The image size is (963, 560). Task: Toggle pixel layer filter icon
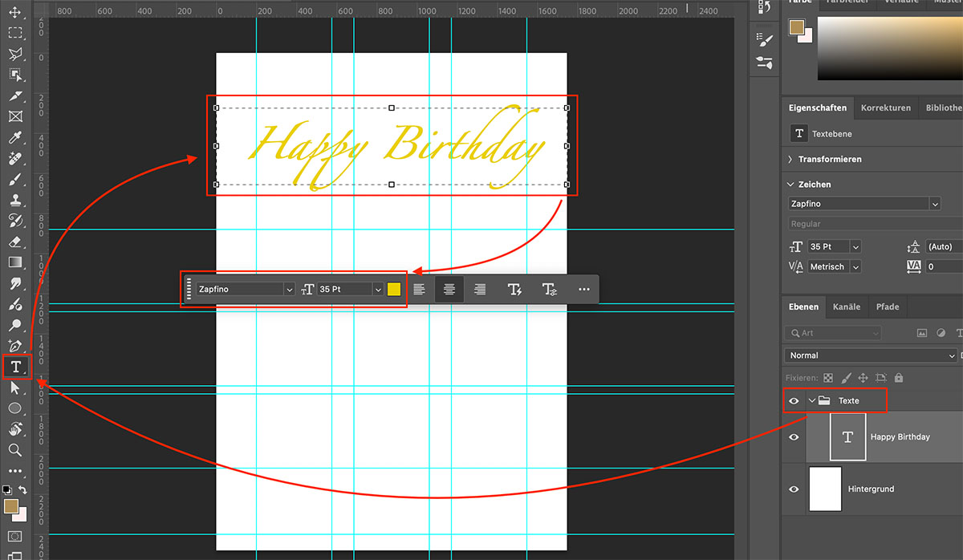coord(922,333)
